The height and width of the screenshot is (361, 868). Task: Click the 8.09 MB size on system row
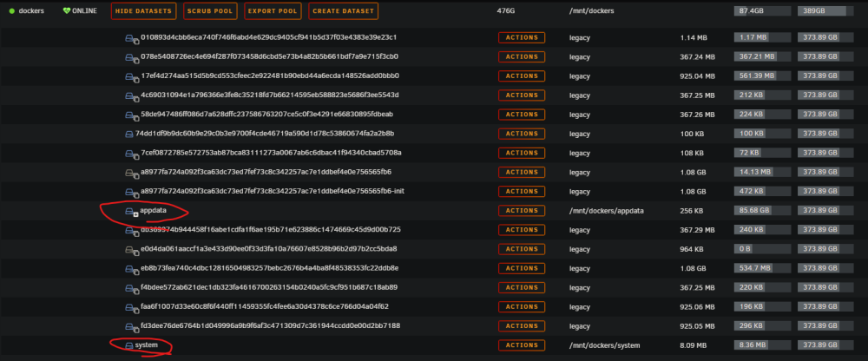coord(694,345)
